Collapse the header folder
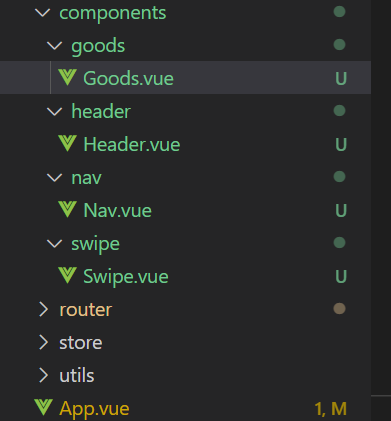 [x=55, y=112]
